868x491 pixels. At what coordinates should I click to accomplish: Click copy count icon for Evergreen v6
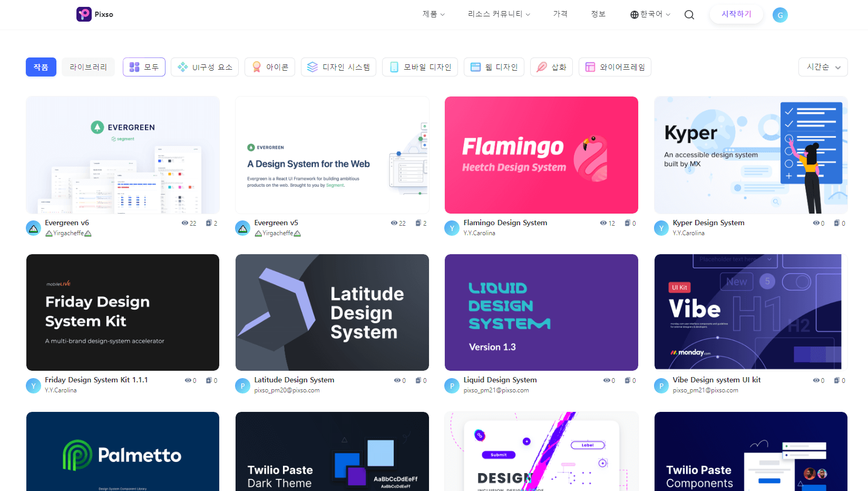[209, 223]
